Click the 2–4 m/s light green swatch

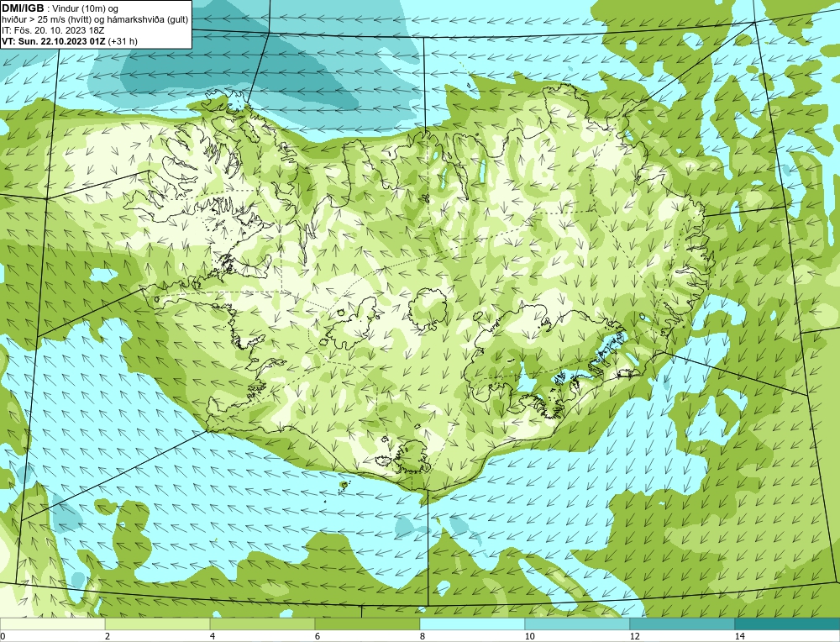click(x=158, y=624)
